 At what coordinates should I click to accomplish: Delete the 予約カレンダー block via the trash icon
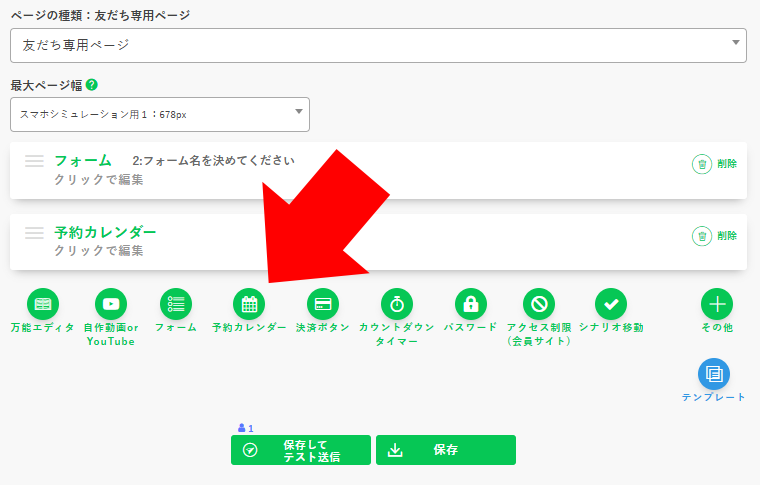(701, 236)
